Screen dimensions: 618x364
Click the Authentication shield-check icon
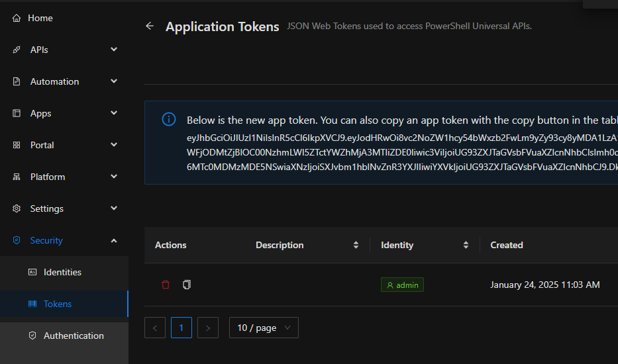click(32, 336)
